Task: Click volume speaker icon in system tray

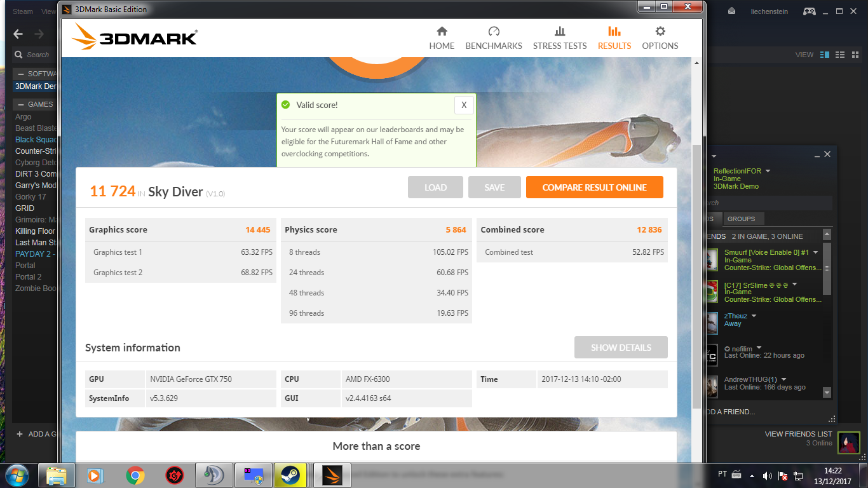Action: click(x=767, y=475)
